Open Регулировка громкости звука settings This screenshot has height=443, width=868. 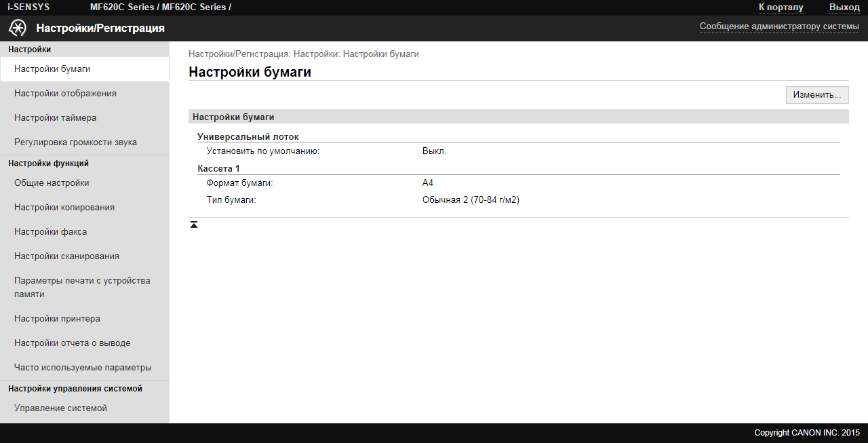75,142
